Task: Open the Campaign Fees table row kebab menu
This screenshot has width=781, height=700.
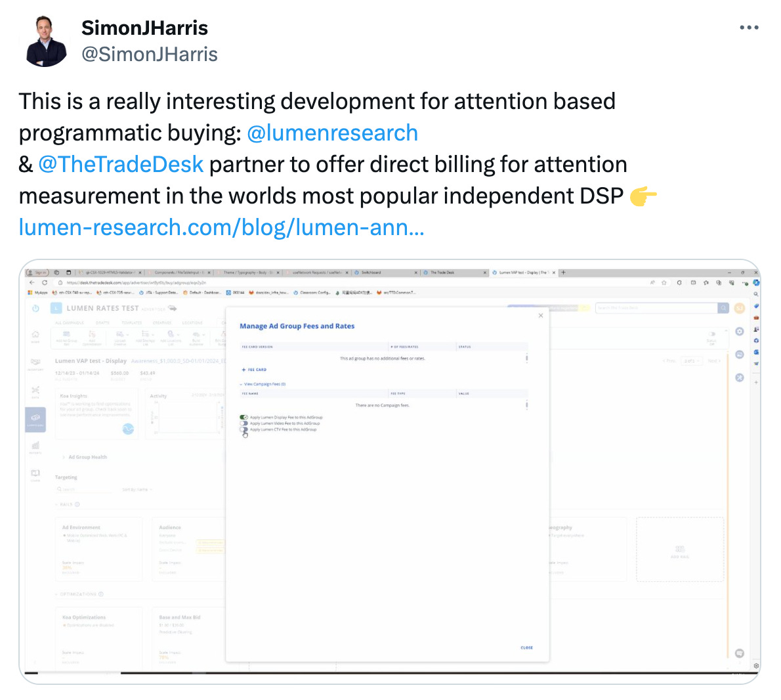Action: point(526,405)
